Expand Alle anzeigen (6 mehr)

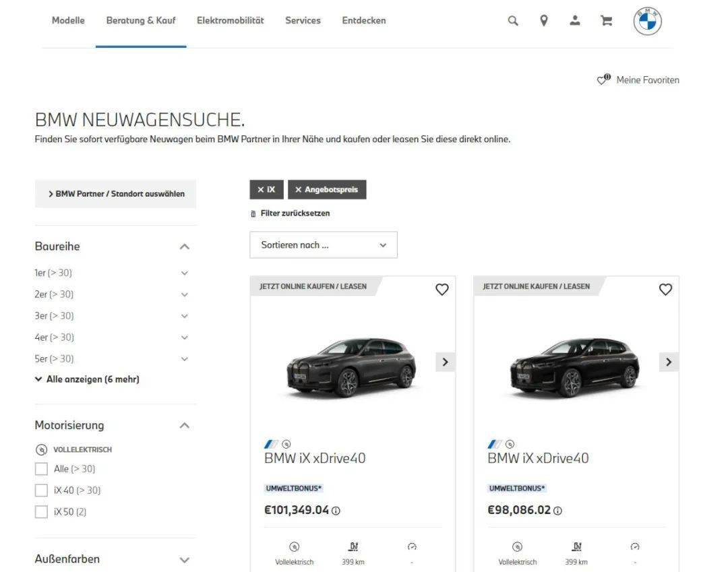87,379
